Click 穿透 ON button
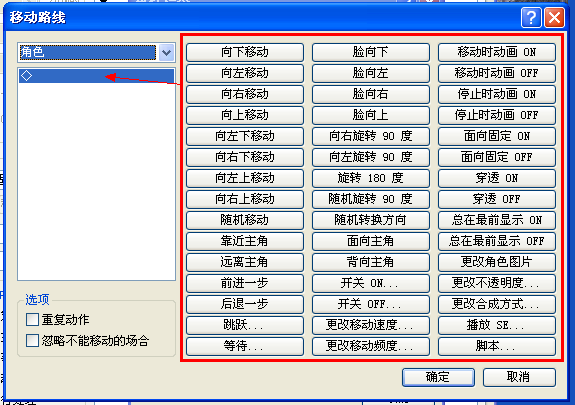Viewport: 575px width, 405px height. (497, 178)
